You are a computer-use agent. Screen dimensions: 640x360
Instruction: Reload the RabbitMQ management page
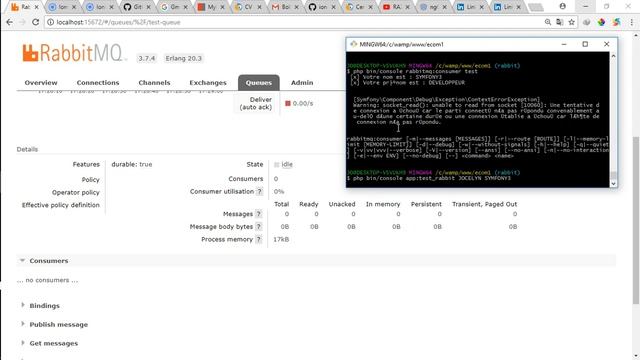click(36, 22)
